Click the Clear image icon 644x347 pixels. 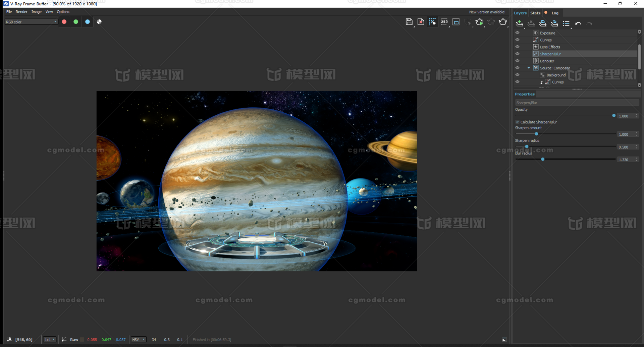click(x=421, y=22)
